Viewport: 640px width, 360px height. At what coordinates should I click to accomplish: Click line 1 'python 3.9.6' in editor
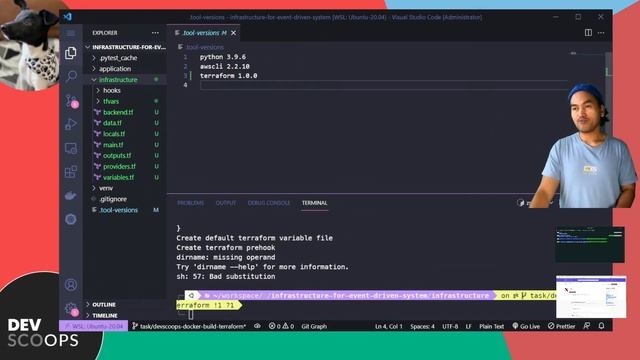pos(223,57)
